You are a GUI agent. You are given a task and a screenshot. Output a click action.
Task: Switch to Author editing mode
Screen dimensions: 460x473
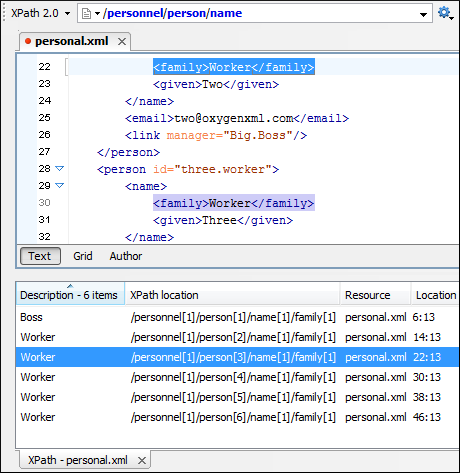126,256
